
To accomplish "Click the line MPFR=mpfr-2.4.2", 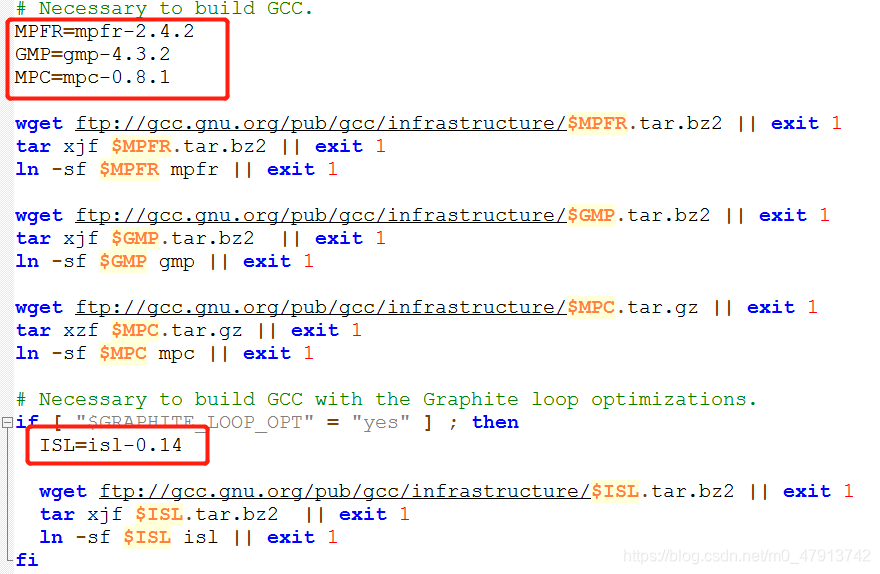I will coord(104,31).
